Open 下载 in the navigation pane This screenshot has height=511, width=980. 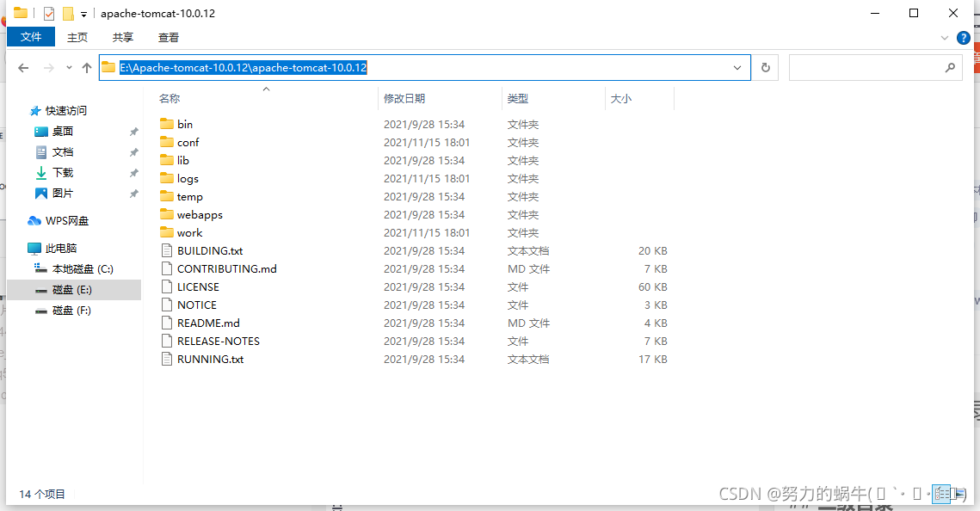tap(63, 172)
